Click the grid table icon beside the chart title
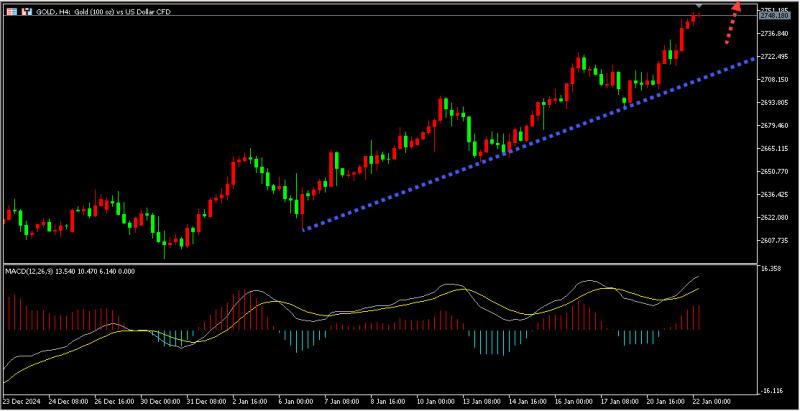The image size is (800, 411). click(x=9, y=10)
